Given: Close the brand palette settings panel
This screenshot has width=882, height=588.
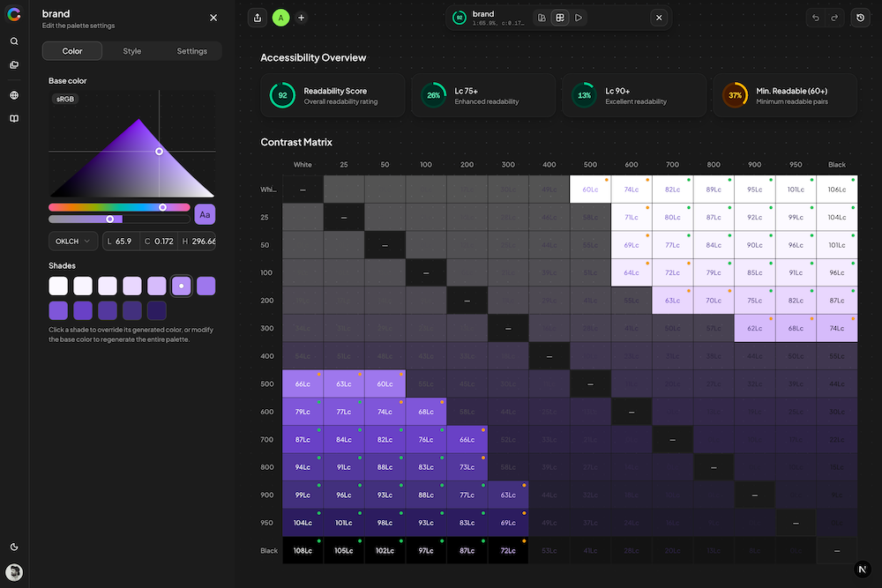Looking at the screenshot, I should click(213, 18).
